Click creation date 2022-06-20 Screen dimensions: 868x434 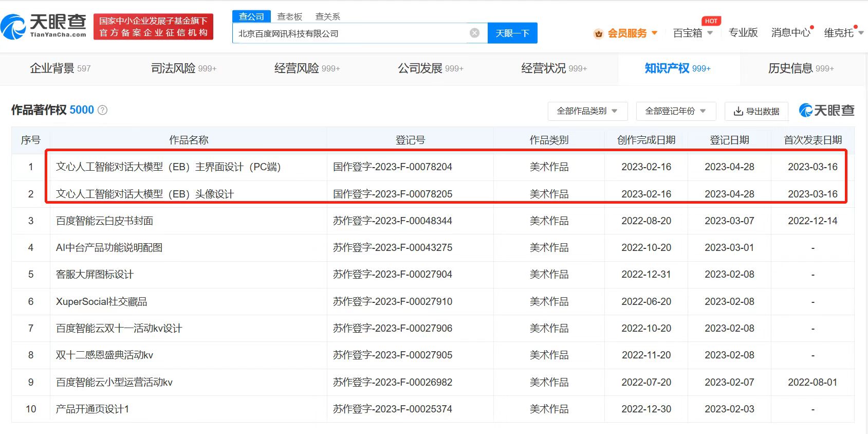pos(646,301)
